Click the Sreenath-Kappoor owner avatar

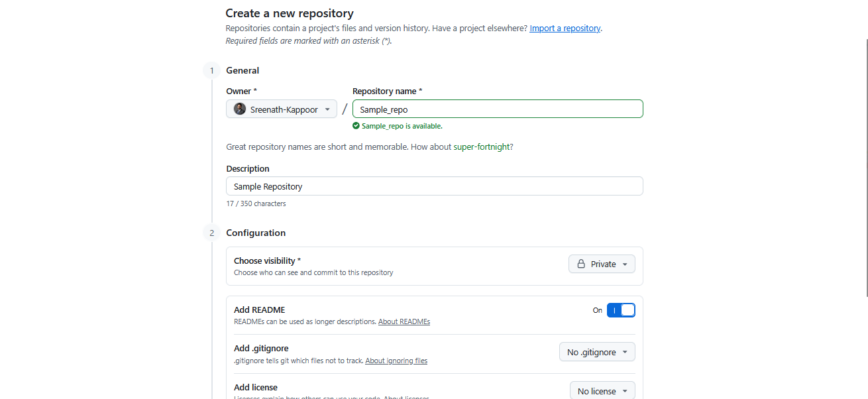[x=239, y=109]
